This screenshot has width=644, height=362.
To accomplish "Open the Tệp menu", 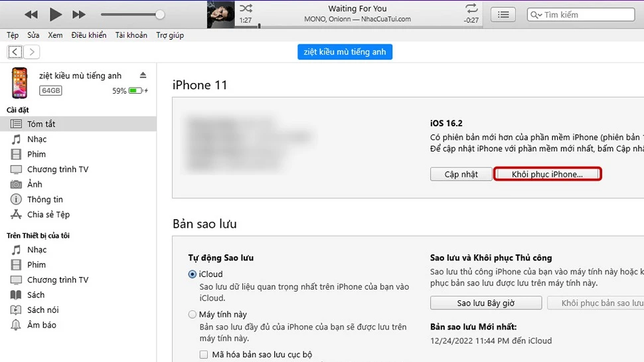I will pos(13,35).
